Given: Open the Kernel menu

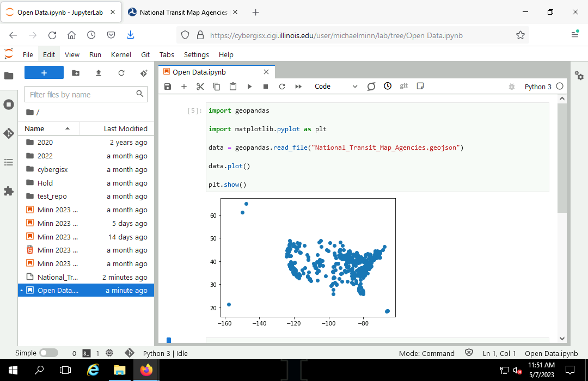Looking at the screenshot, I should point(121,54).
